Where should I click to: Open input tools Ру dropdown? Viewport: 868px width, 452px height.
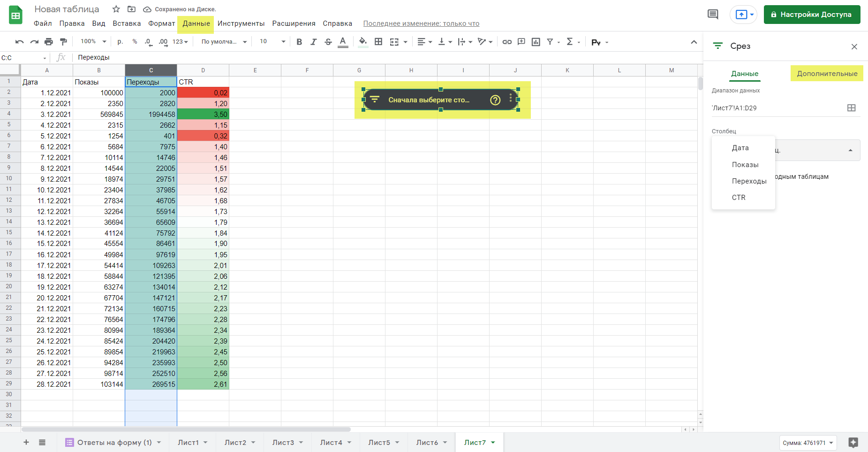(600, 42)
